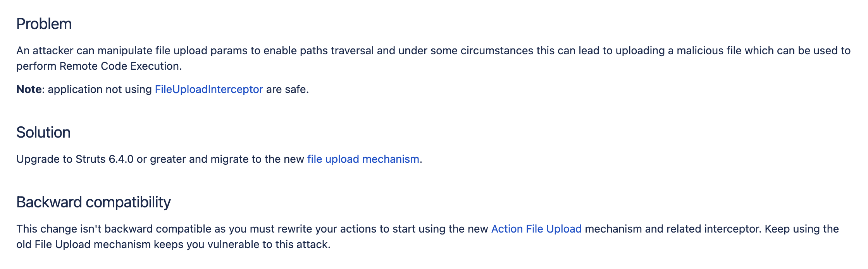The width and height of the screenshot is (868, 269).
Task: Click the Solution heading
Action: point(43,133)
